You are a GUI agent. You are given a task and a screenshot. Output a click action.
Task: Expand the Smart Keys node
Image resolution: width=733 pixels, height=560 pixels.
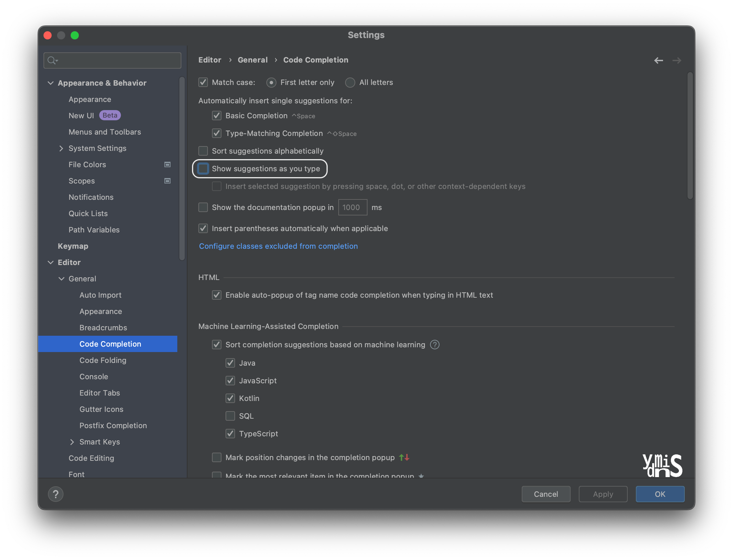[72, 442]
